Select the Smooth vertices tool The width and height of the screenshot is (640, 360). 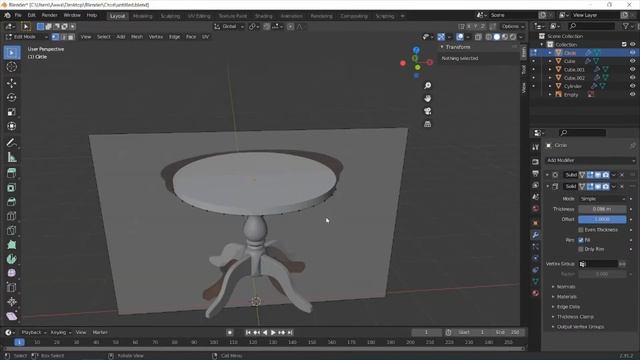[11, 273]
